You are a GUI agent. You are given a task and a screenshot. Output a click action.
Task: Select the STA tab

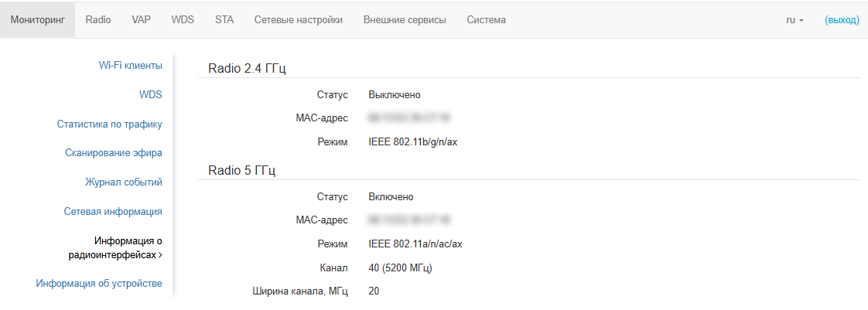pos(224,20)
